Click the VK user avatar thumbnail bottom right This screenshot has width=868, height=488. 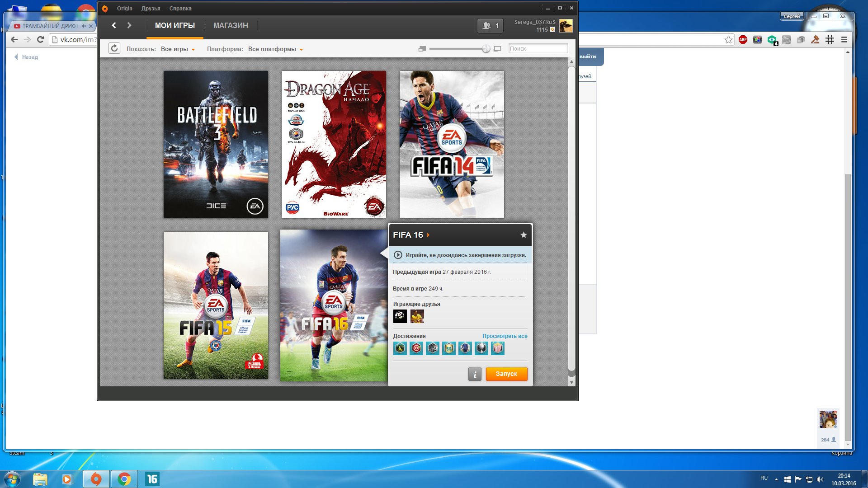(828, 419)
